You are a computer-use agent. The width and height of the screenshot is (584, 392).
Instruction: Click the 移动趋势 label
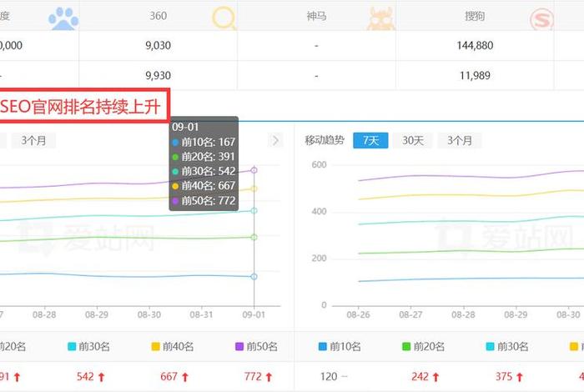coord(325,140)
